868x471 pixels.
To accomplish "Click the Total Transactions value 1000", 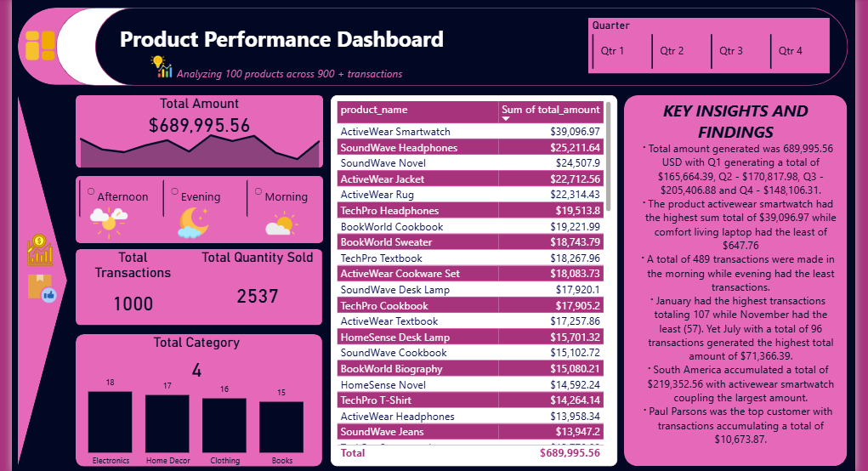I will click(x=133, y=304).
